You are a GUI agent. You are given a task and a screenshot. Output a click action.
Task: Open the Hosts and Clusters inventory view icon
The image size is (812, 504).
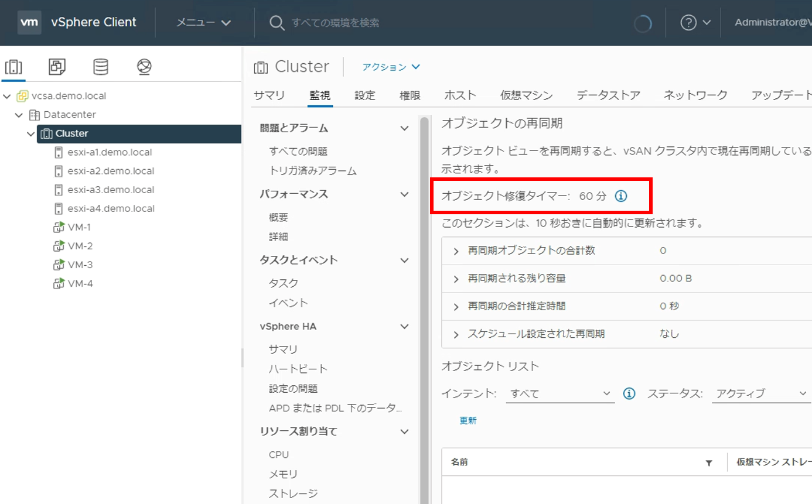(x=13, y=67)
